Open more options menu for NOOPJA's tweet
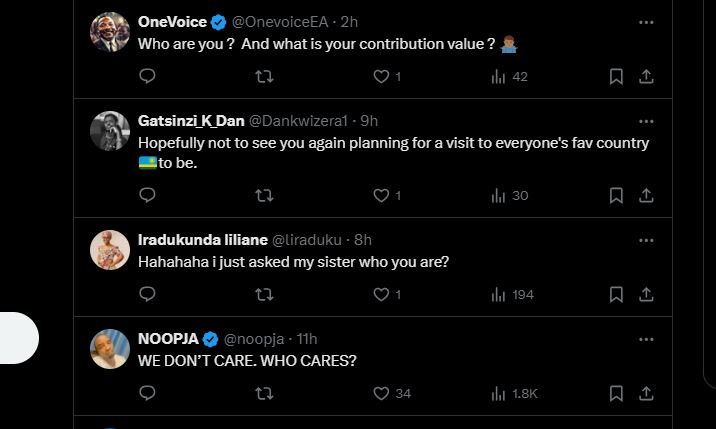Image resolution: width=716 pixels, height=429 pixels. [646, 339]
